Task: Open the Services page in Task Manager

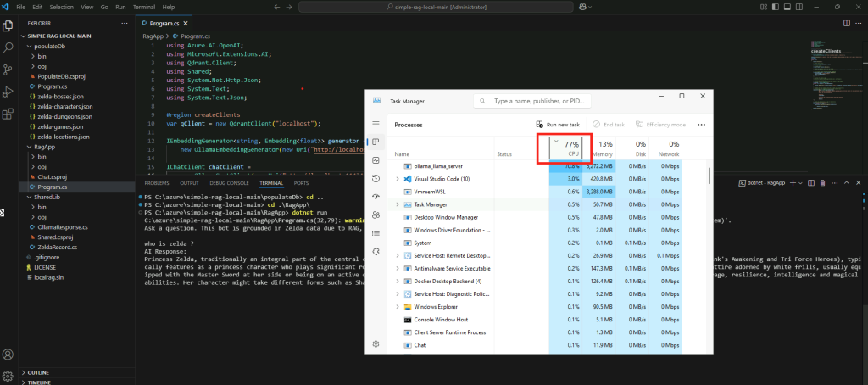Action: point(376,252)
